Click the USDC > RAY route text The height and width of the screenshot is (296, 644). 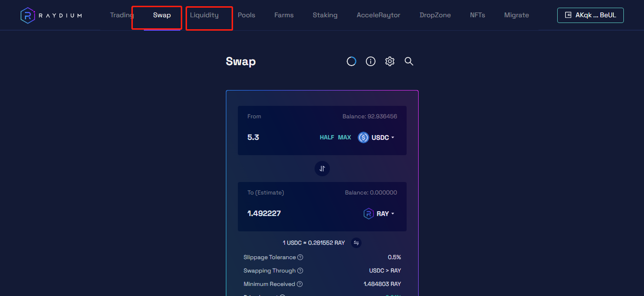pyautogui.click(x=385, y=271)
